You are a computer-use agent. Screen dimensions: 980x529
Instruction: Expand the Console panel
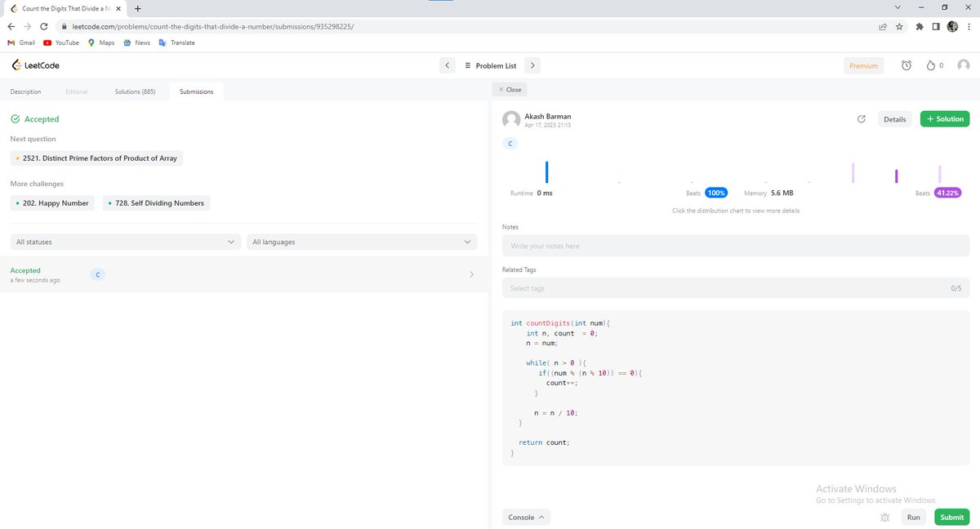click(x=526, y=517)
